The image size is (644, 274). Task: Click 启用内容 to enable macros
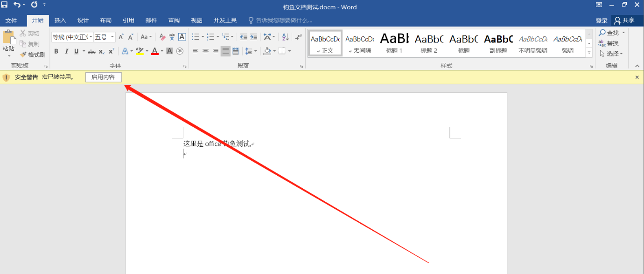point(103,77)
